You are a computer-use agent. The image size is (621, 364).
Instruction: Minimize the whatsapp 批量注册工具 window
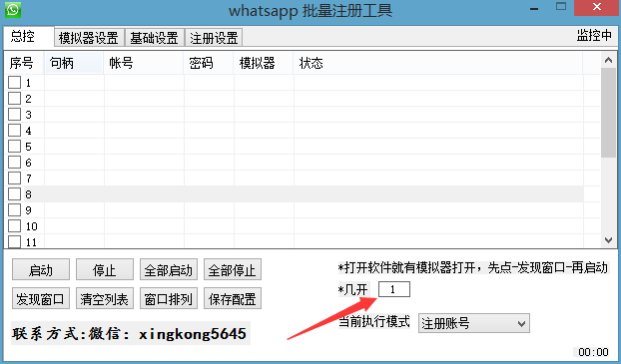(x=534, y=8)
